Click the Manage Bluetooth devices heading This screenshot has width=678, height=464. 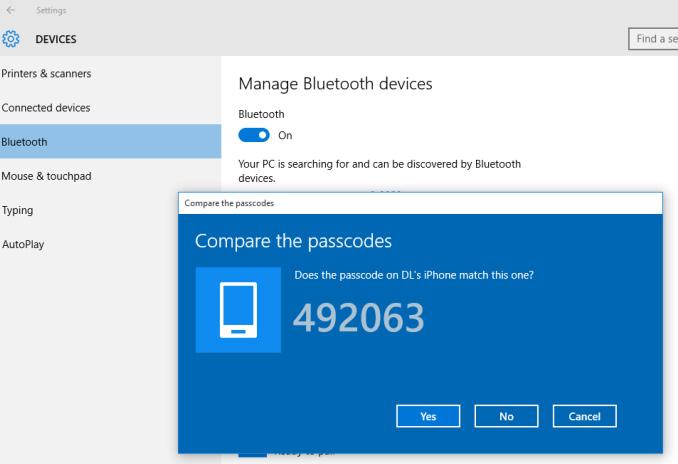click(335, 84)
